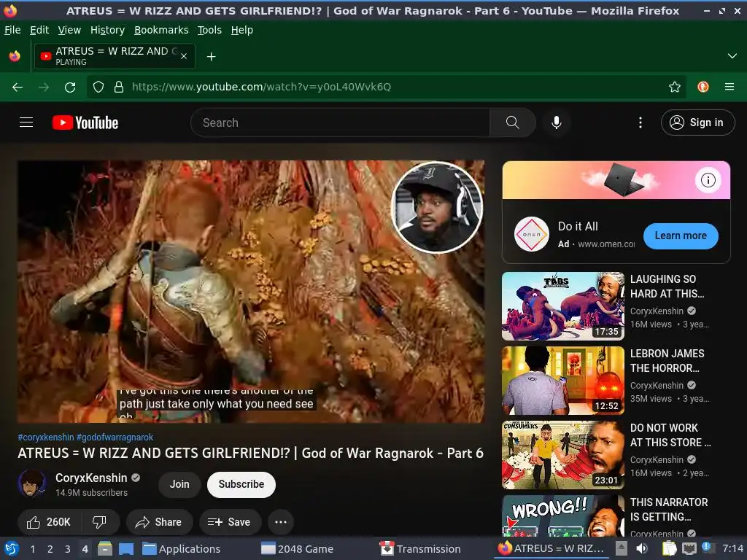
Task: Open a new tab with plus icon
Action: (211, 57)
